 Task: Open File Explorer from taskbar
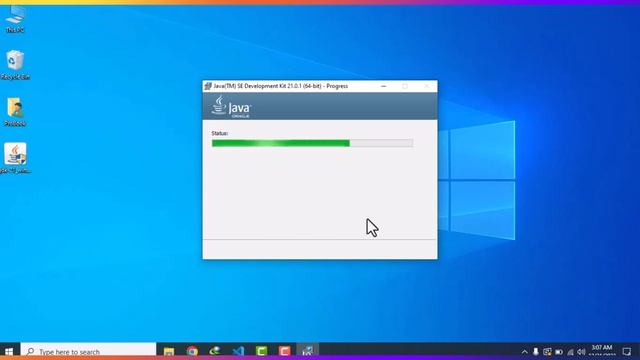[169, 351]
